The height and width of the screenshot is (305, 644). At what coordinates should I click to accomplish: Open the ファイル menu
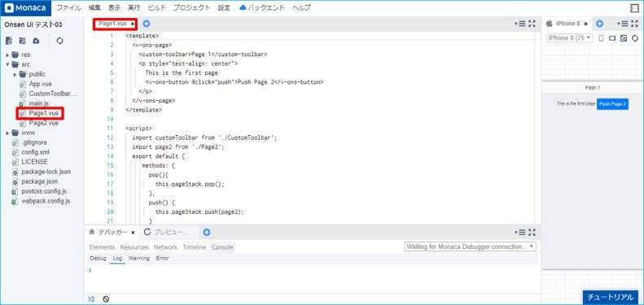click(x=68, y=8)
